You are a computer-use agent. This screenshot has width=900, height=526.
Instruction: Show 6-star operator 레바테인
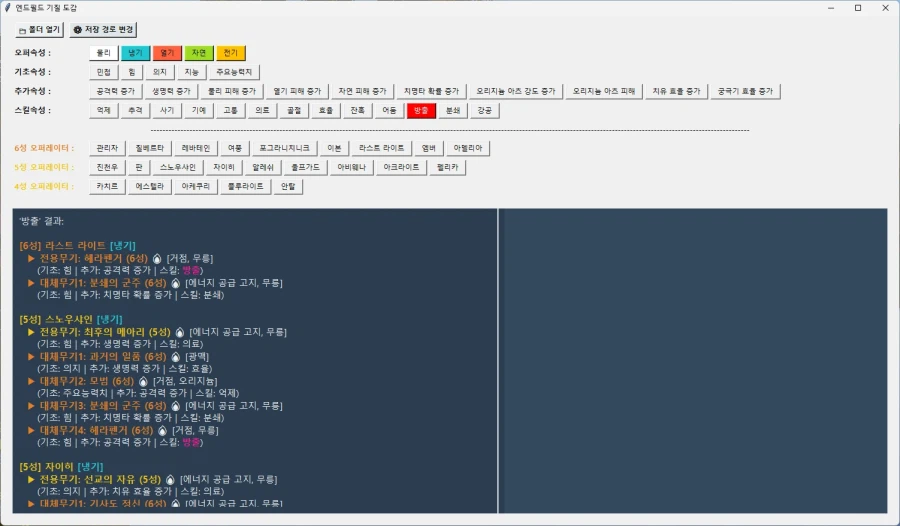point(196,148)
